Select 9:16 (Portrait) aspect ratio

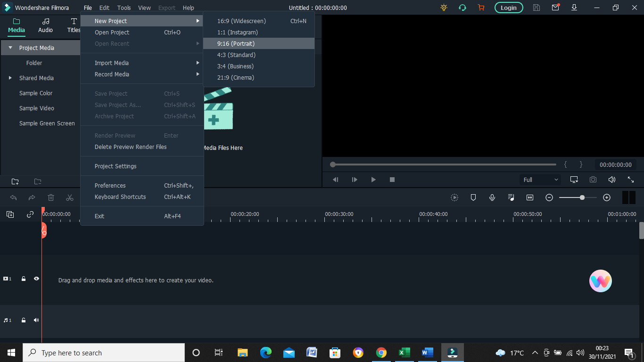[x=259, y=43]
